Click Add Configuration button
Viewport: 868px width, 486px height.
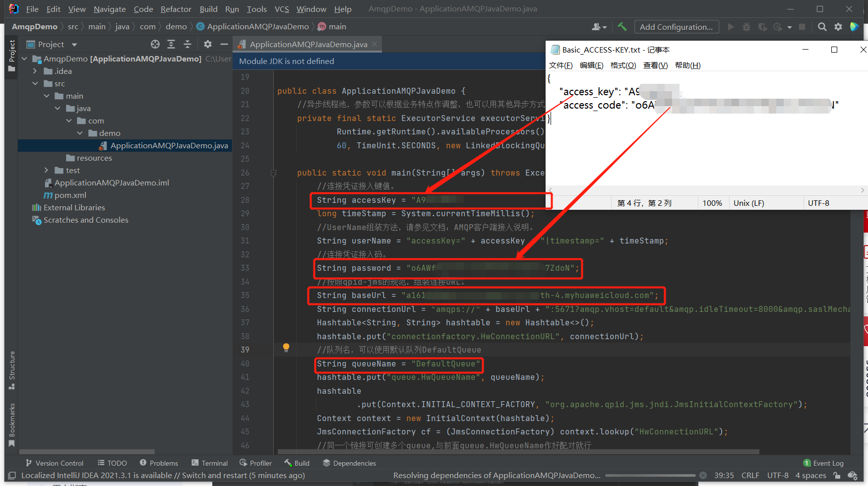pos(676,27)
